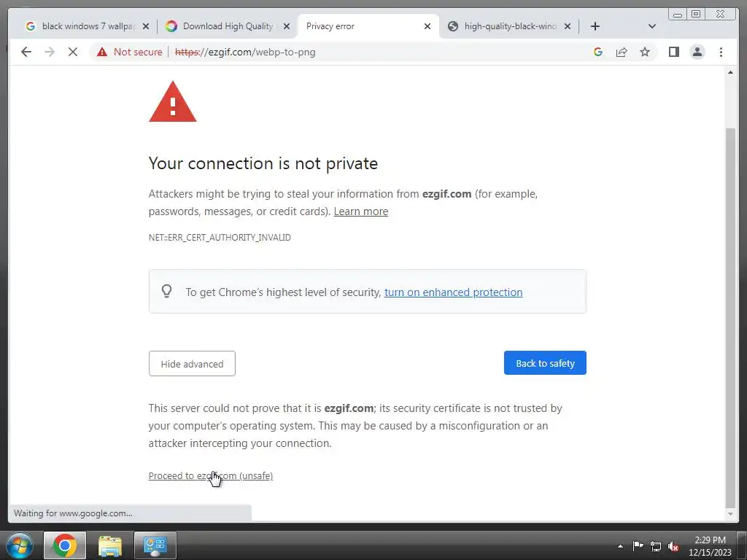747x560 pixels.
Task: Click the network tray icon
Action: tap(656, 547)
